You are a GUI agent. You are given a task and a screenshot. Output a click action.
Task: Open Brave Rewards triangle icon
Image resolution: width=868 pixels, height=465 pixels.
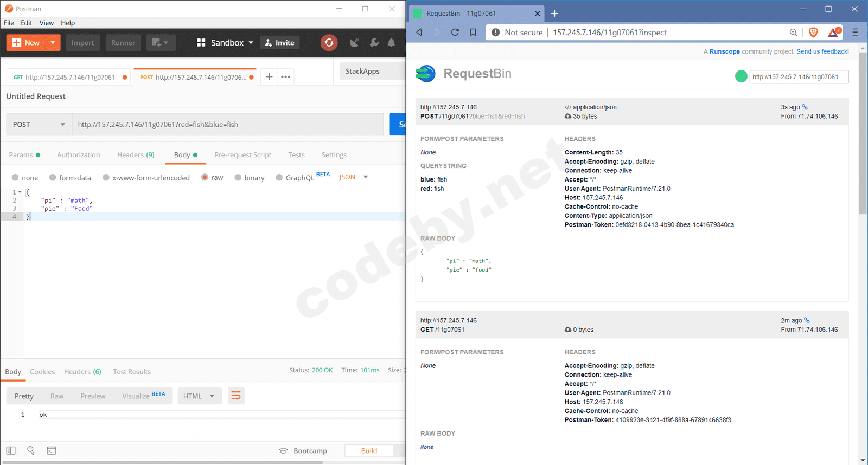834,33
